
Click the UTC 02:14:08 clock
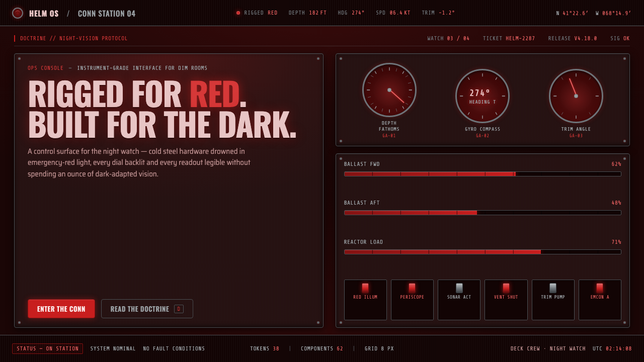612,348
